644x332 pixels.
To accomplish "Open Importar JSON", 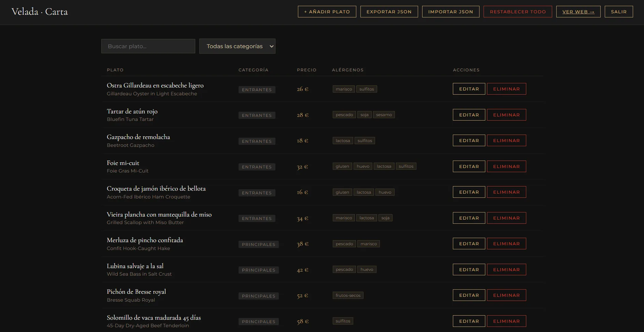I will point(450,12).
